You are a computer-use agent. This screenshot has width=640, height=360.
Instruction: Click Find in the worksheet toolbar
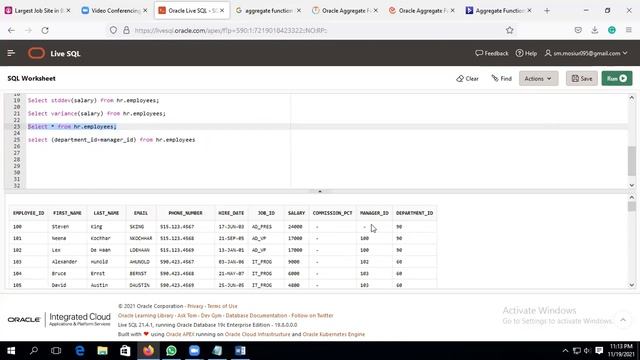tap(502, 78)
